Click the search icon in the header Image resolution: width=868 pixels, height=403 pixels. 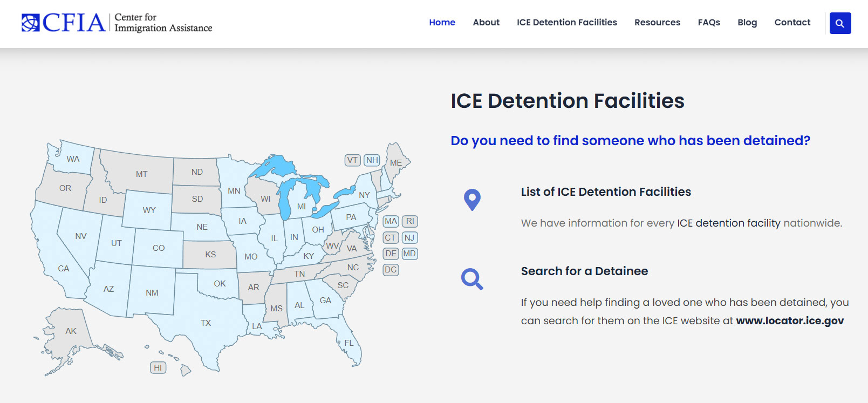point(840,23)
